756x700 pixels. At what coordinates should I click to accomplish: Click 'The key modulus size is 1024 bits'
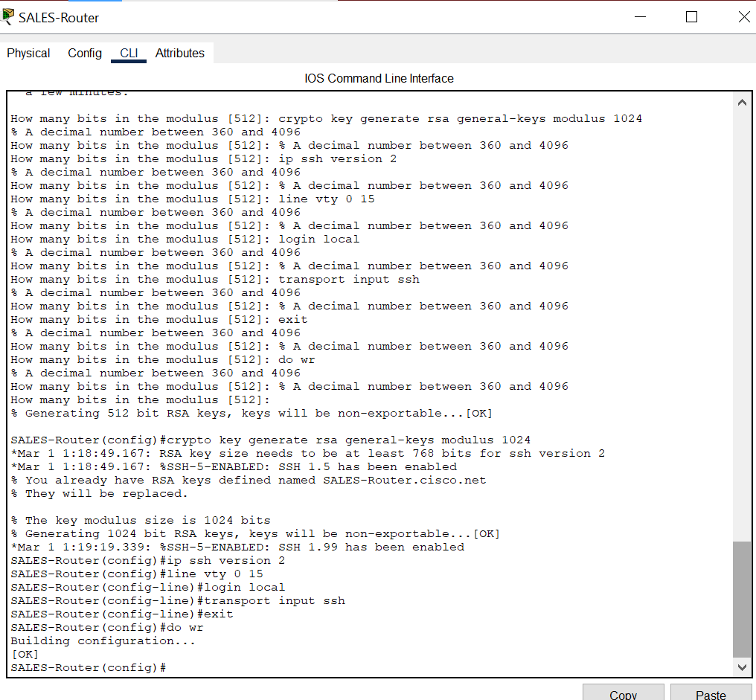[x=141, y=521]
